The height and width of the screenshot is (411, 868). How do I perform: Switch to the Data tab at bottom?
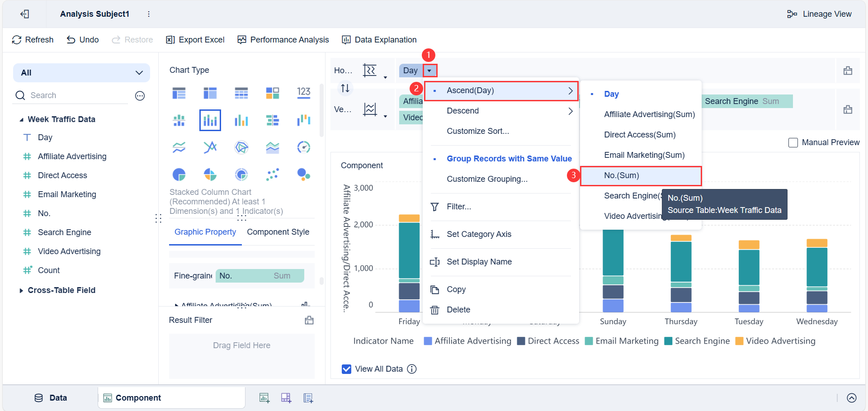[x=51, y=398]
